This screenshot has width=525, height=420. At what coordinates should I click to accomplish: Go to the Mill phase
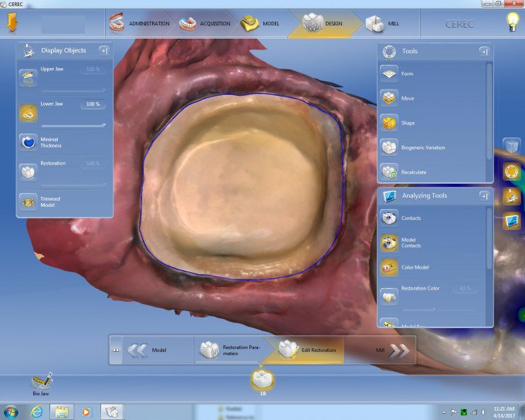[382, 23]
